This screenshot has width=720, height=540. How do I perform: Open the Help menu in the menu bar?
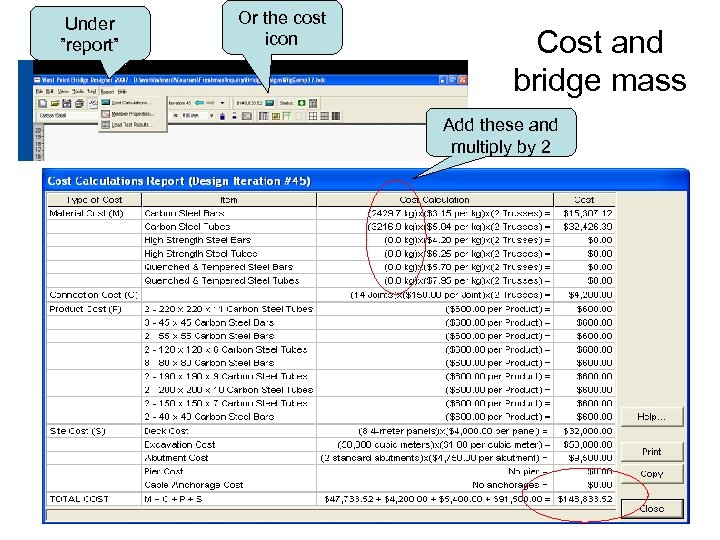click(122, 91)
